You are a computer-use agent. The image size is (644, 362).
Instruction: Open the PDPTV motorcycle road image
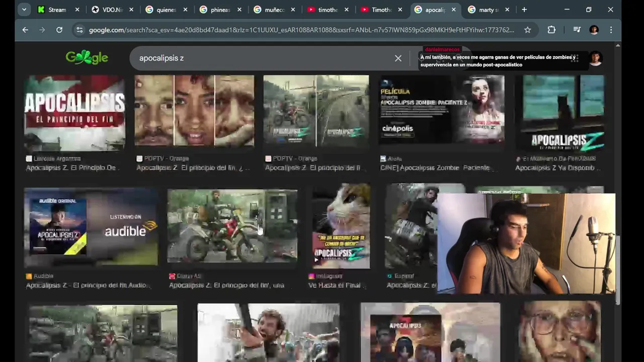click(316, 111)
